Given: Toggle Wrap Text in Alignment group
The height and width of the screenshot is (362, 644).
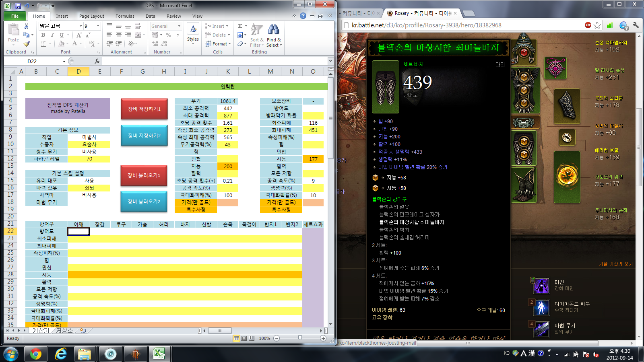Looking at the screenshot, I should [x=138, y=26].
